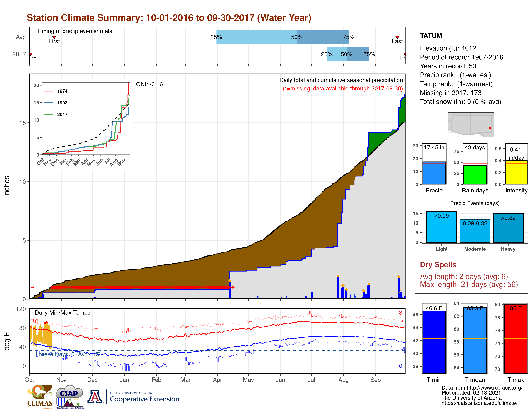532x411 pixels.
Task: Click the red 'data available through 2017-09-30' note
Action: click(343, 88)
